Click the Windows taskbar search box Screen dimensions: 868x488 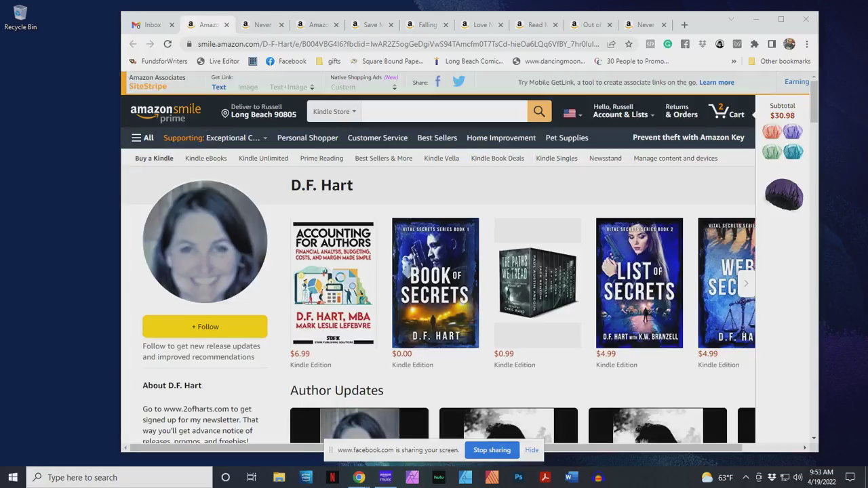click(x=119, y=477)
